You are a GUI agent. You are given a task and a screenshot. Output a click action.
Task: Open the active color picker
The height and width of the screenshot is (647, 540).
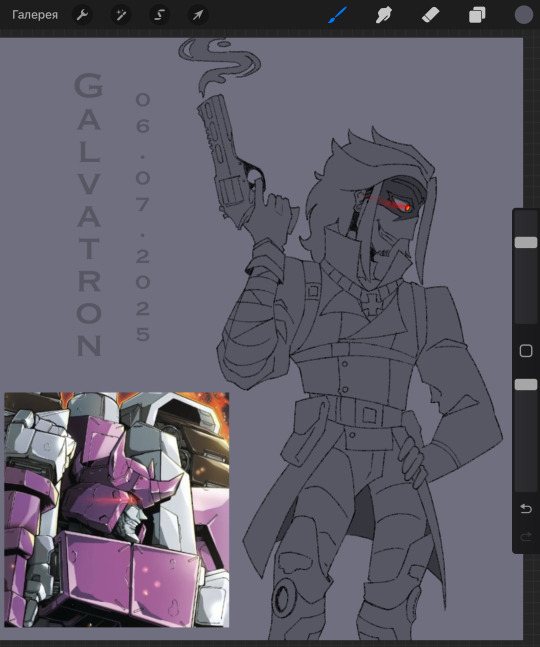pos(523,15)
